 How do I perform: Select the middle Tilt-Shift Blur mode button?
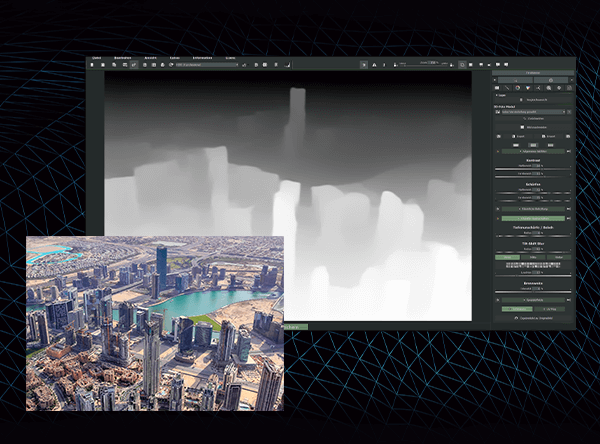[532, 255]
